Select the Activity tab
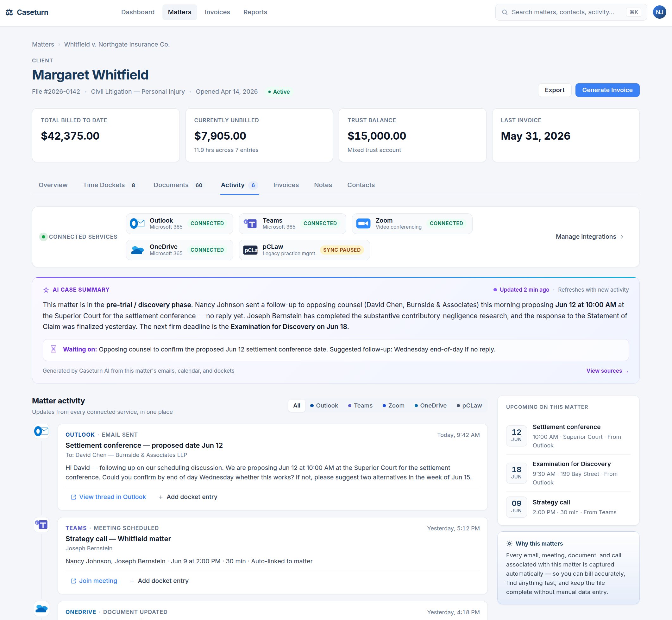 coord(239,185)
